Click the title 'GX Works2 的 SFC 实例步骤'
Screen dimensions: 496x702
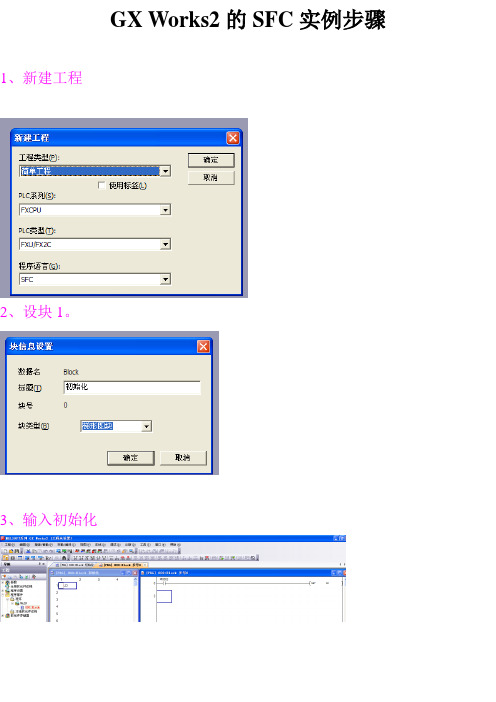(x=248, y=20)
